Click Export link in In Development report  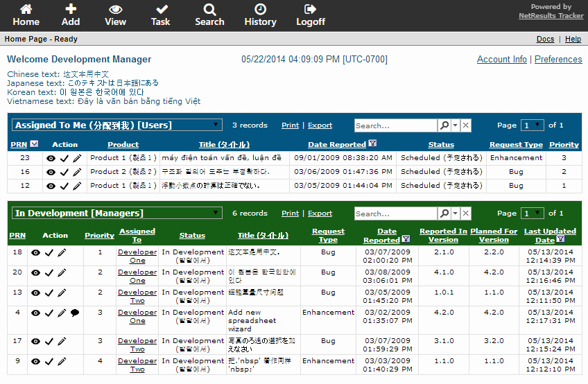pos(320,213)
